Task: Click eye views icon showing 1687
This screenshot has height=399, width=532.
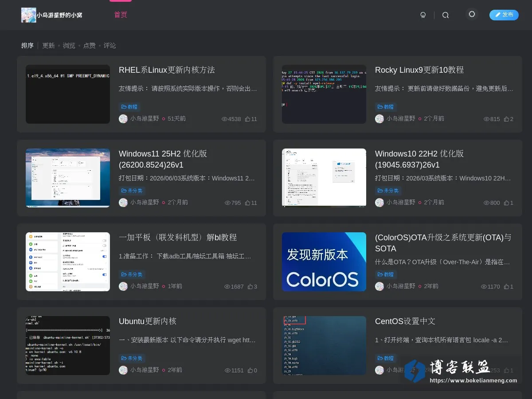Action: point(227,286)
